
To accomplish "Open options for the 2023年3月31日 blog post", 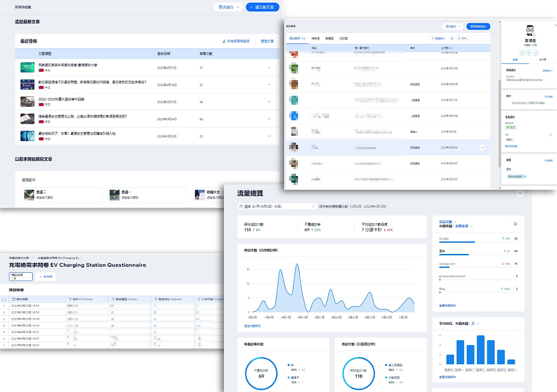I will (x=269, y=102).
